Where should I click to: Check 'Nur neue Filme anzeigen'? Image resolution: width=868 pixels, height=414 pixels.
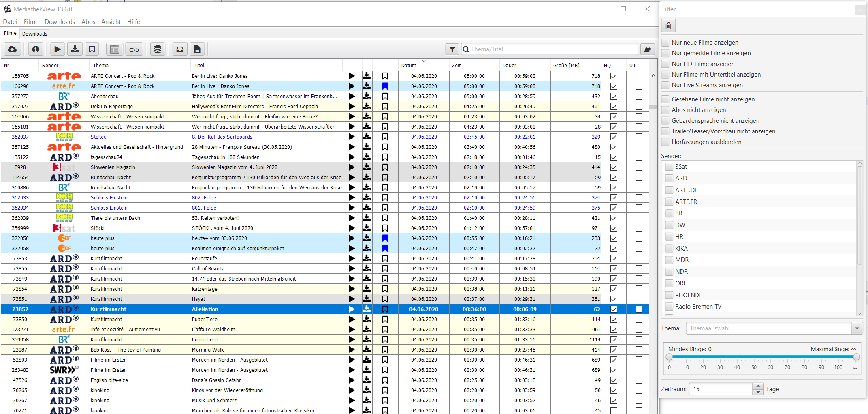click(x=665, y=43)
